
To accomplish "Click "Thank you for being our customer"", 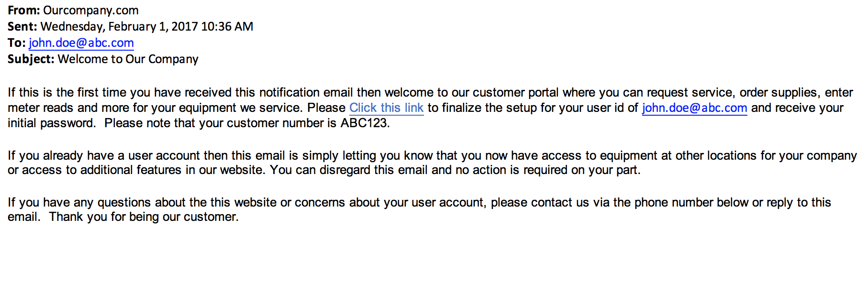I will tap(144, 217).
